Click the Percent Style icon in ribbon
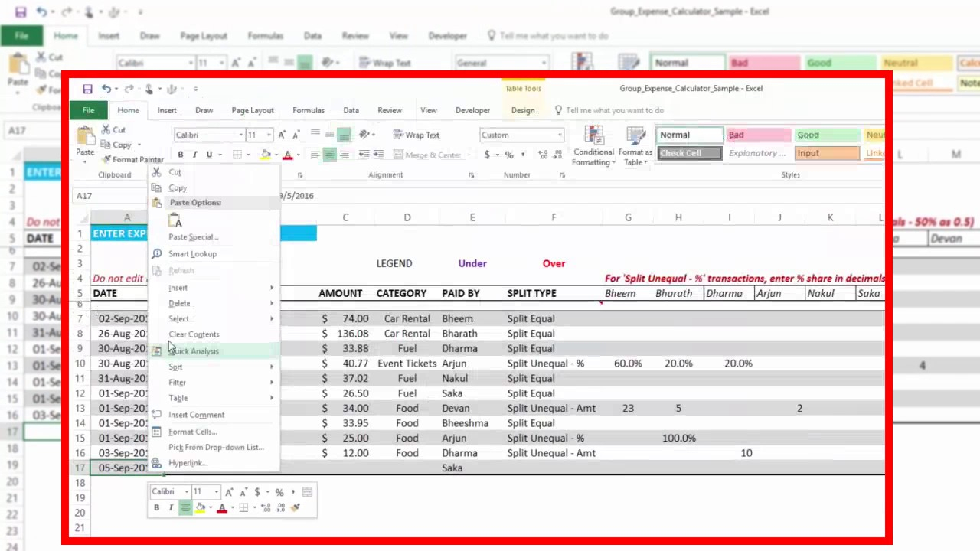 [x=508, y=155]
